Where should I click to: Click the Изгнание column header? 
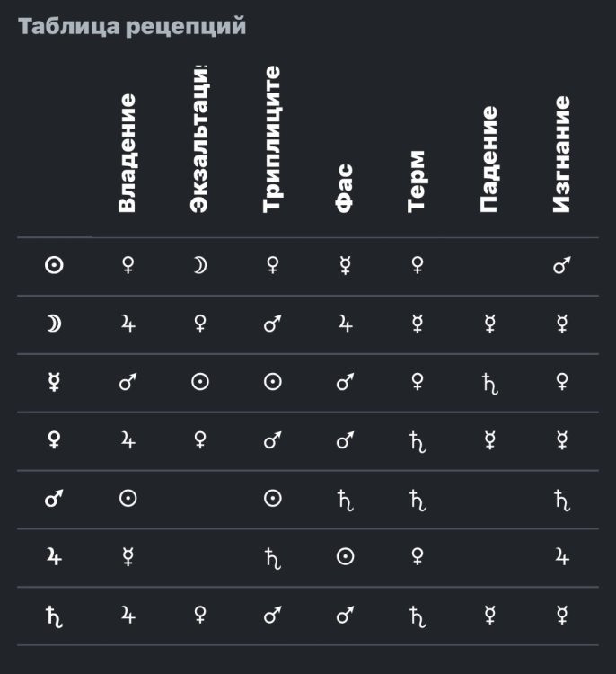[562, 155]
